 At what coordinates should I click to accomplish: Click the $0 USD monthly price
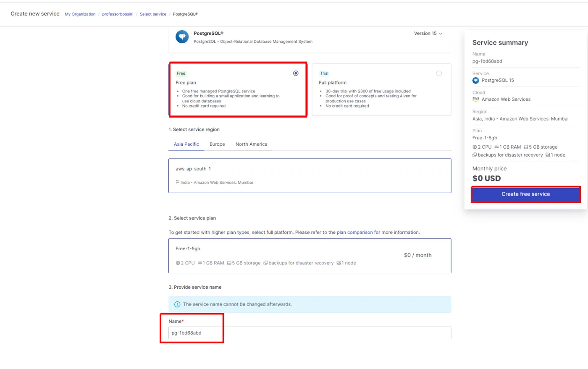coord(486,178)
